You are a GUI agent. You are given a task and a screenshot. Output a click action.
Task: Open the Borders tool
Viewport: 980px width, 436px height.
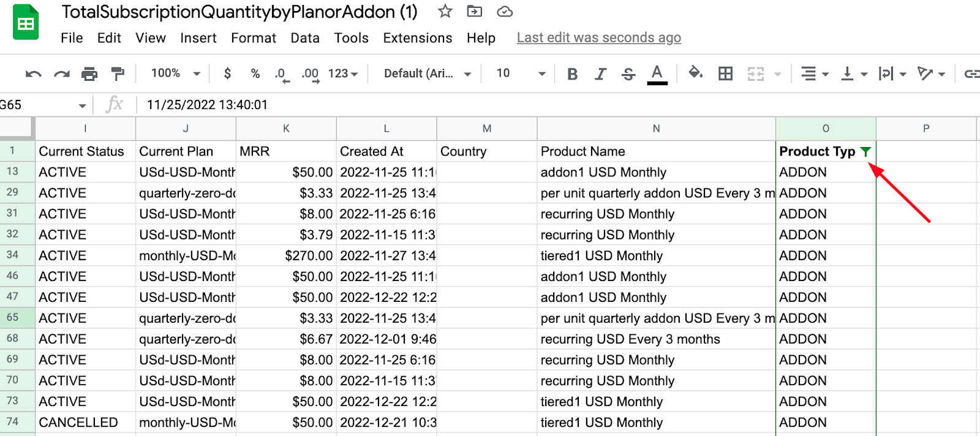pyautogui.click(x=725, y=74)
